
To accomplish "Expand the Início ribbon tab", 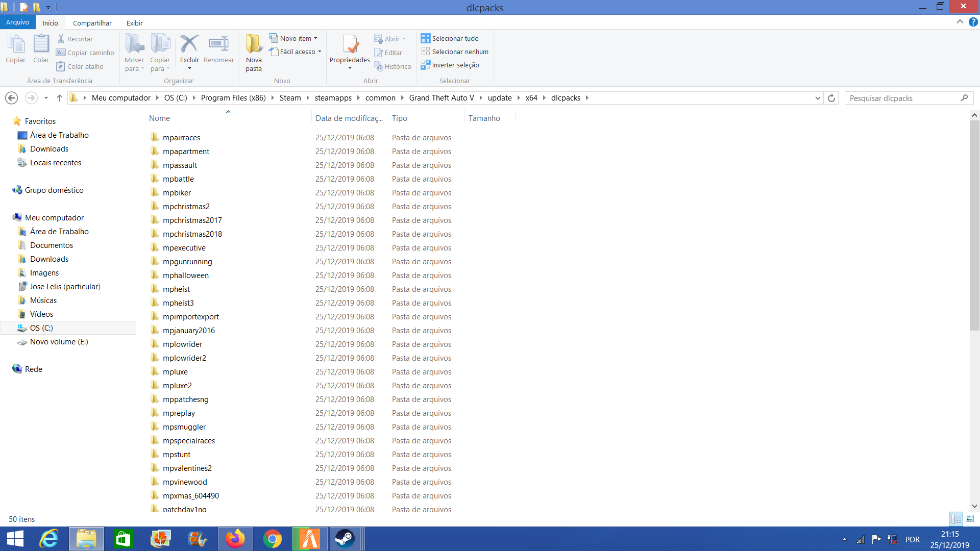I will pos(50,23).
